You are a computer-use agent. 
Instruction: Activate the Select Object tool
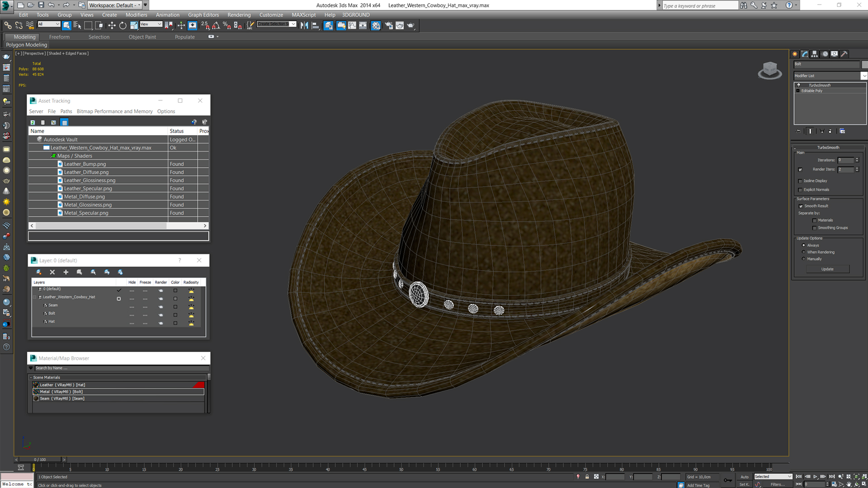click(x=66, y=25)
